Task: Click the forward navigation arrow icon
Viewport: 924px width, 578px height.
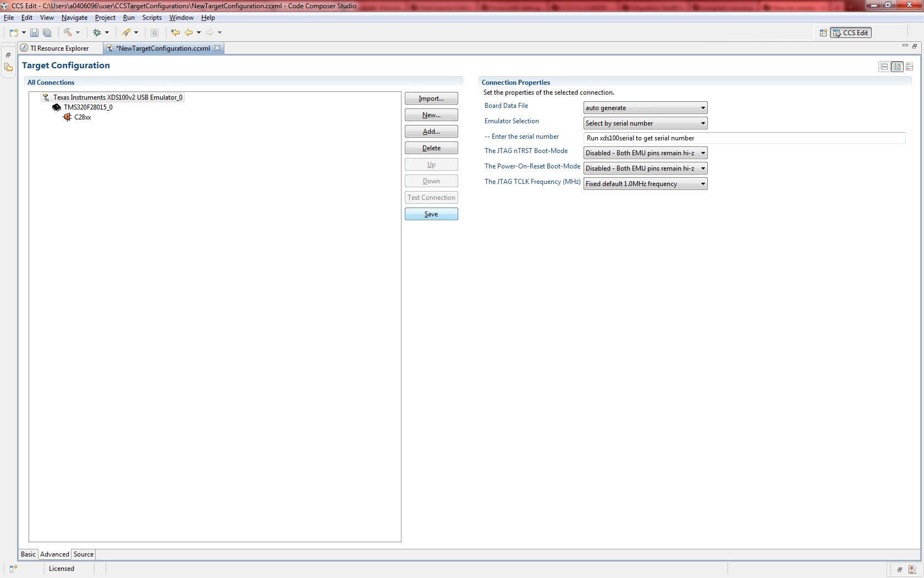Action: click(210, 32)
